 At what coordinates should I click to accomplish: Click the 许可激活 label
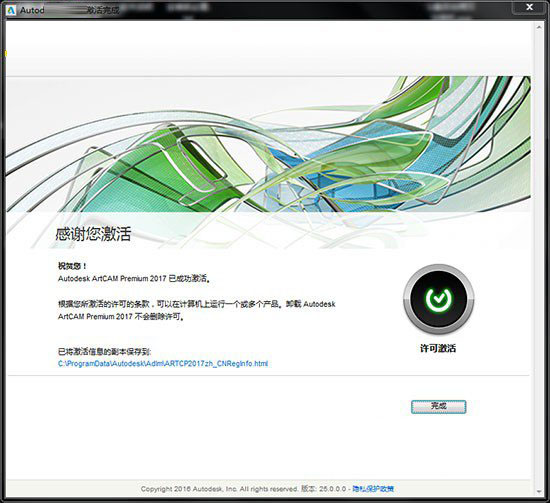[x=438, y=348]
